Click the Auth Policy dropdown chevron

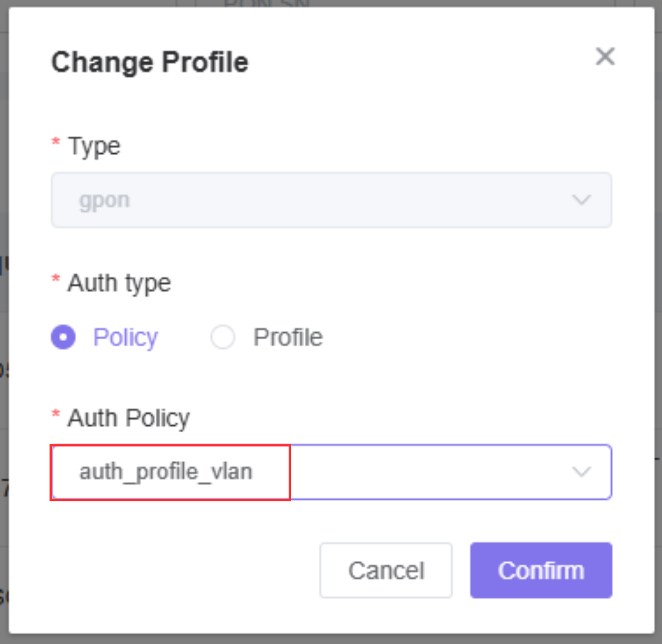pyautogui.click(x=581, y=472)
